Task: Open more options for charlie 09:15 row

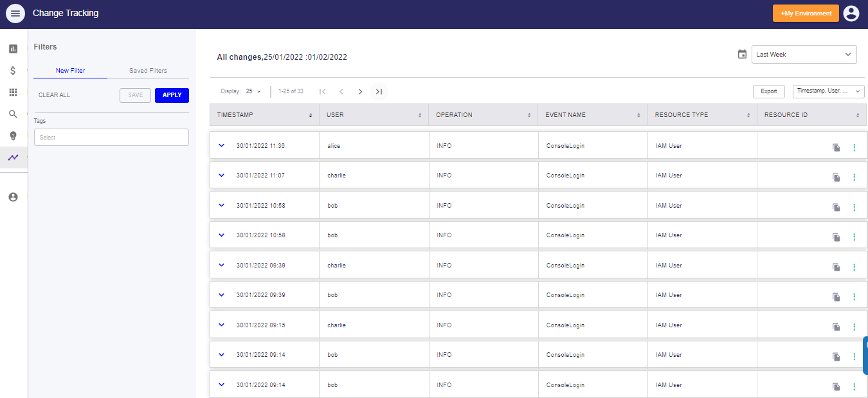Action: (854, 327)
